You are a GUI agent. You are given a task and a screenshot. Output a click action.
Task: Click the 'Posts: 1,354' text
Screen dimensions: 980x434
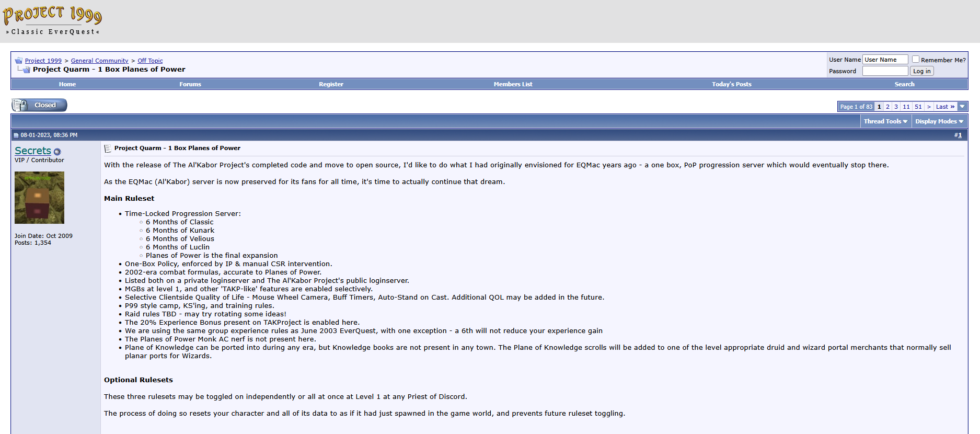(33, 243)
